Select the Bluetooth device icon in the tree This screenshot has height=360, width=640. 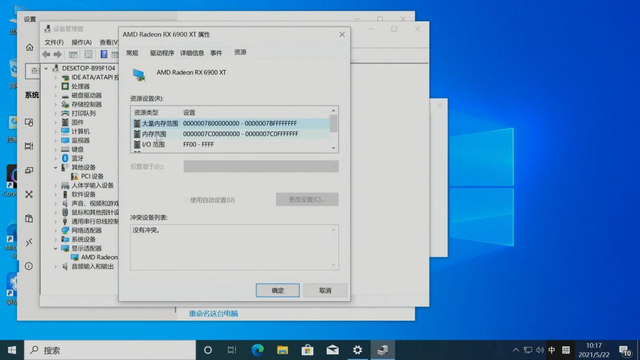(65, 158)
